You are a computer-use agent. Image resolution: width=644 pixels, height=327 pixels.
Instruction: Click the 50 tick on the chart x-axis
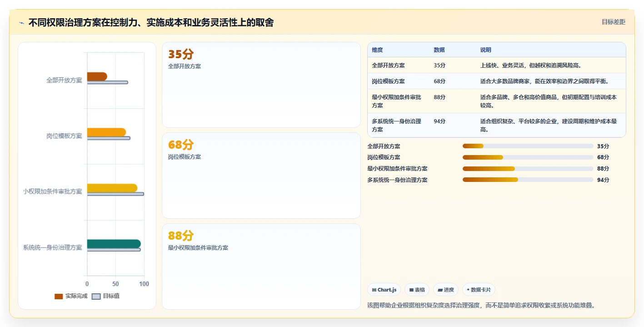(115, 284)
